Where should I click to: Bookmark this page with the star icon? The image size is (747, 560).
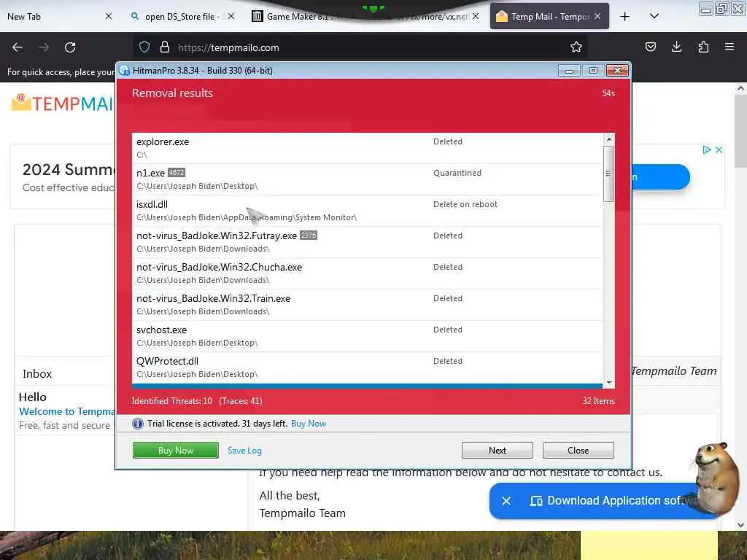(576, 47)
